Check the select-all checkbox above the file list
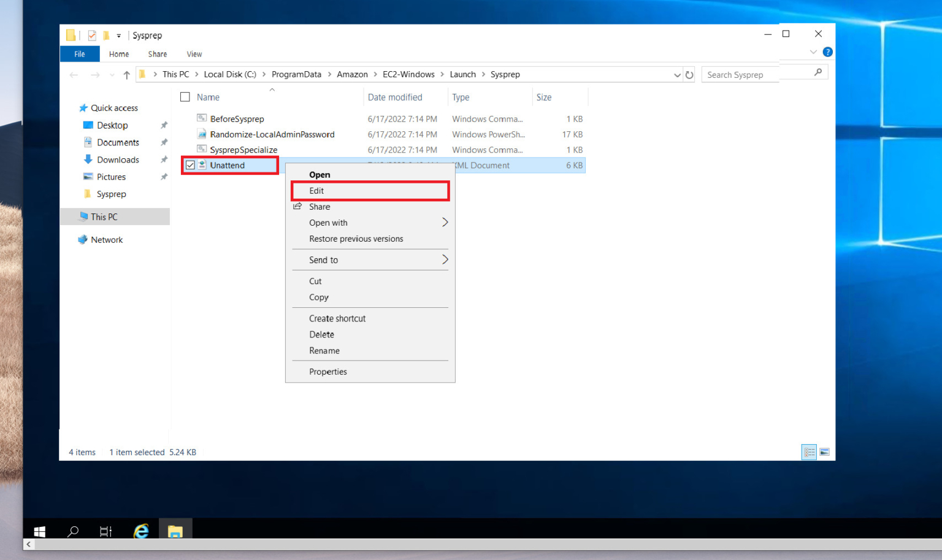This screenshot has height=560, width=942. point(185,97)
